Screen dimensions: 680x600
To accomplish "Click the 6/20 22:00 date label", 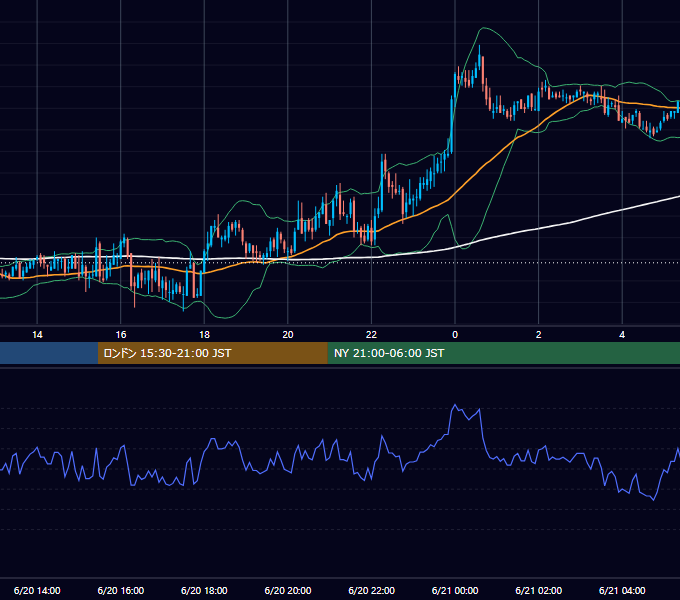I will pyautogui.click(x=372, y=590).
